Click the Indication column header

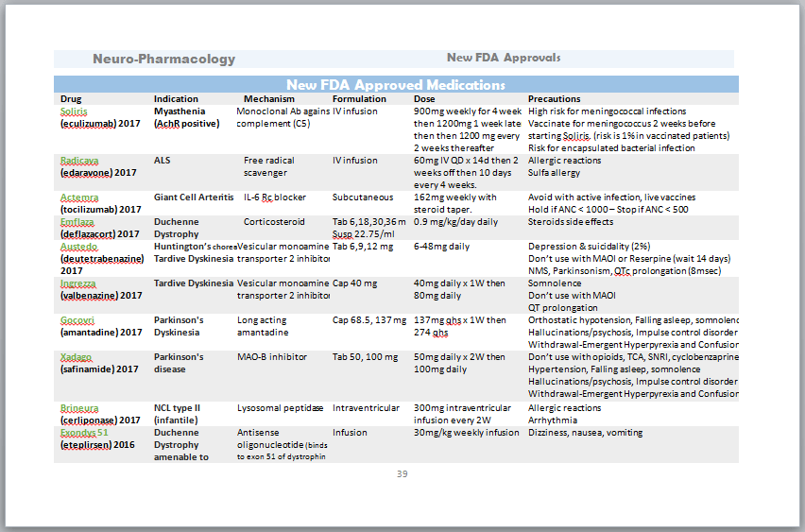point(176,98)
